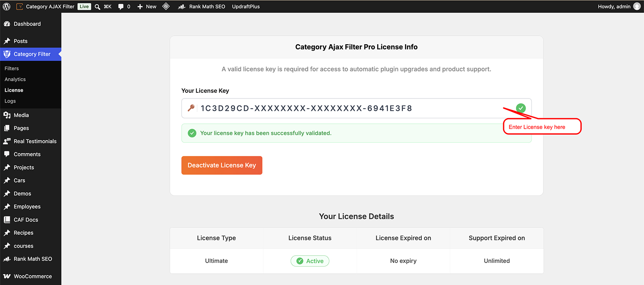The height and width of the screenshot is (285, 644).
Task: Click 'Your license key has been successfully validated.' text
Action: pos(266,133)
